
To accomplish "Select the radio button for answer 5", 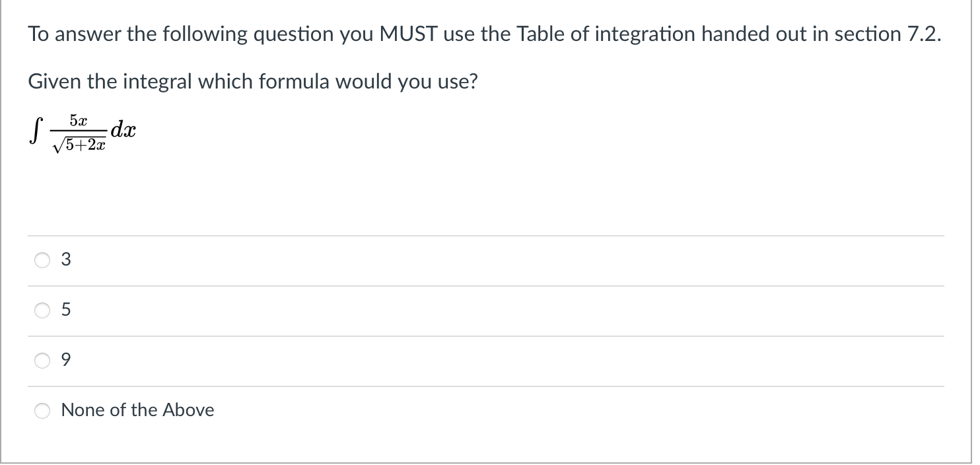I will click(42, 310).
